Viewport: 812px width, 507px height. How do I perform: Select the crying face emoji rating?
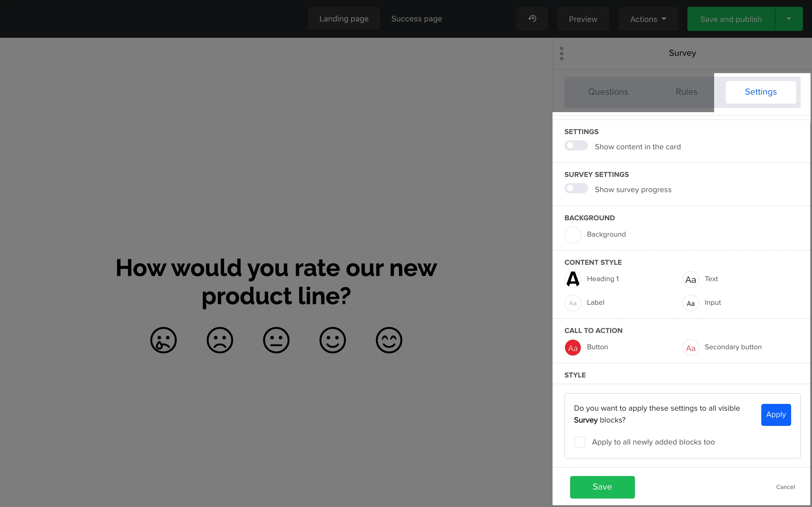tap(164, 340)
